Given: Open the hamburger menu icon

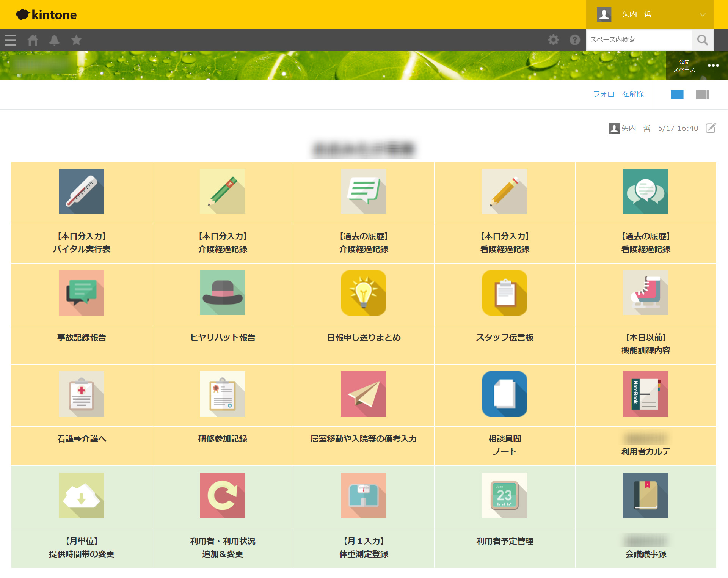Looking at the screenshot, I should [11, 40].
